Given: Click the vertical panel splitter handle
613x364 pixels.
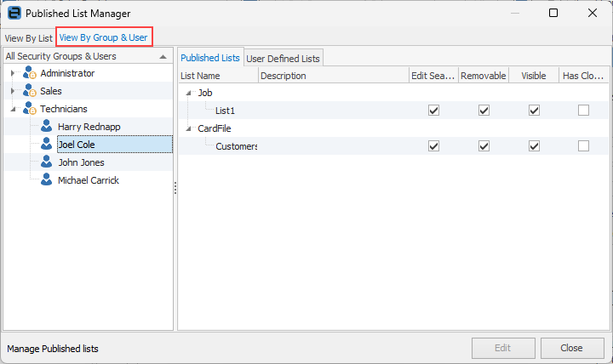Looking at the screenshot, I should (175, 188).
